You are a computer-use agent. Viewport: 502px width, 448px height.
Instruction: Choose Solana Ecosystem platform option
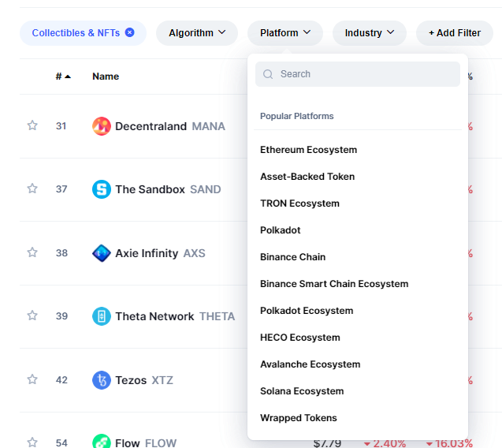(302, 391)
